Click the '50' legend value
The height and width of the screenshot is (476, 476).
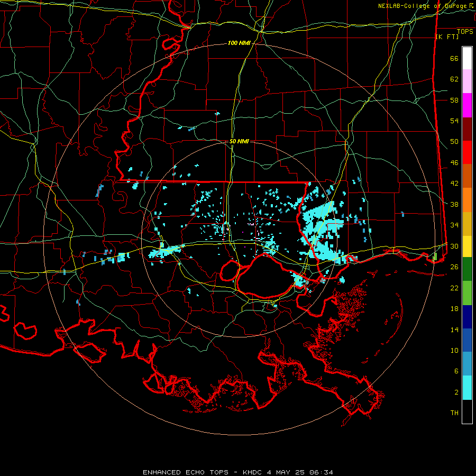click(x=454, y=142)
